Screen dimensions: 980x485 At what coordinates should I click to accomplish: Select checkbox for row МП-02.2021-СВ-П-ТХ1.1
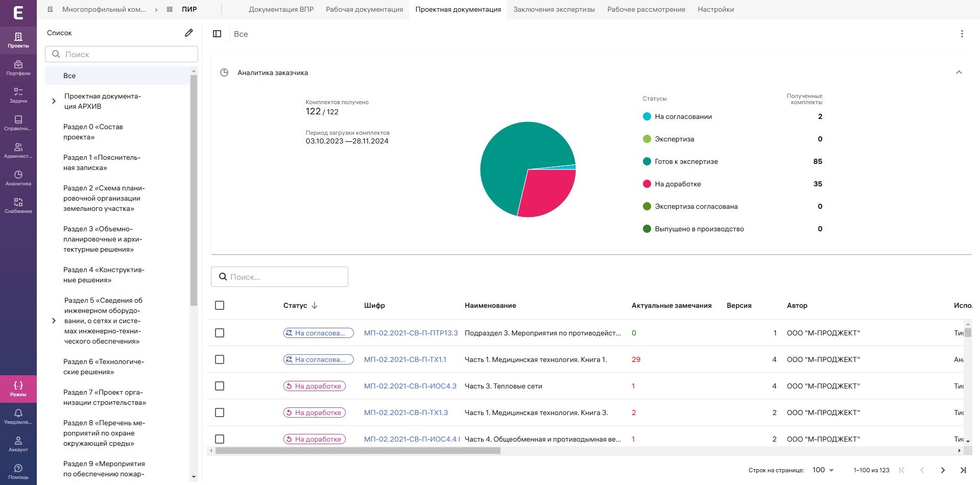click(220, 359)
